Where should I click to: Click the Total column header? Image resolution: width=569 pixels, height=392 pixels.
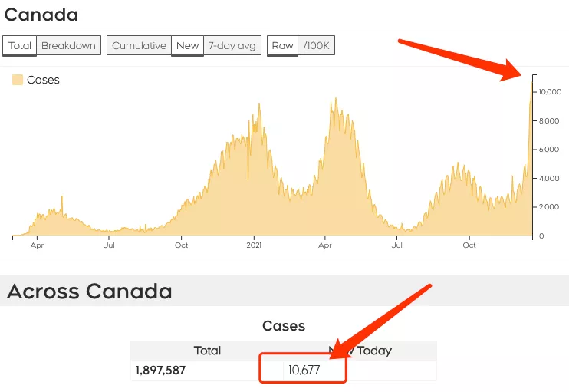(x=207, y=351)
